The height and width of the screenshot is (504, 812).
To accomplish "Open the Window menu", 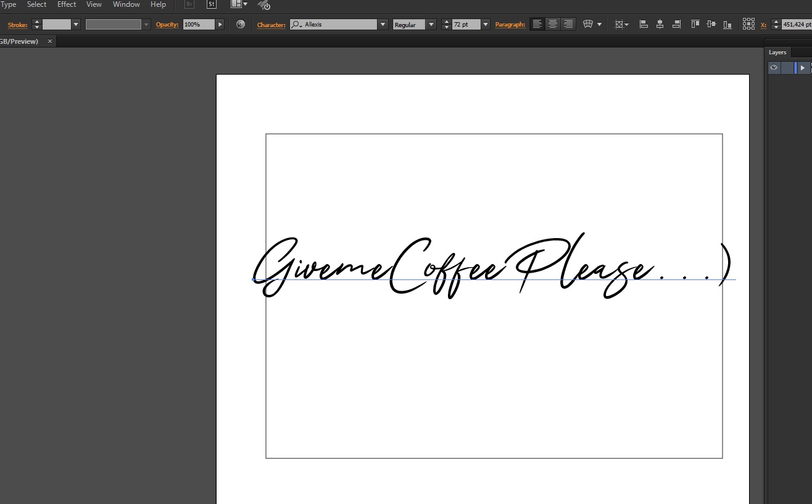I will coord(126,4).
